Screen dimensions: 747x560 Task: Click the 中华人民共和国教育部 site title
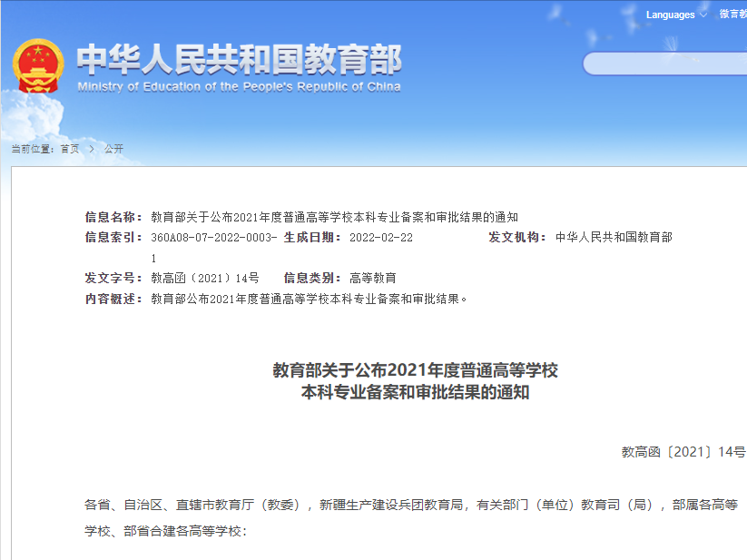coord(239,59)
